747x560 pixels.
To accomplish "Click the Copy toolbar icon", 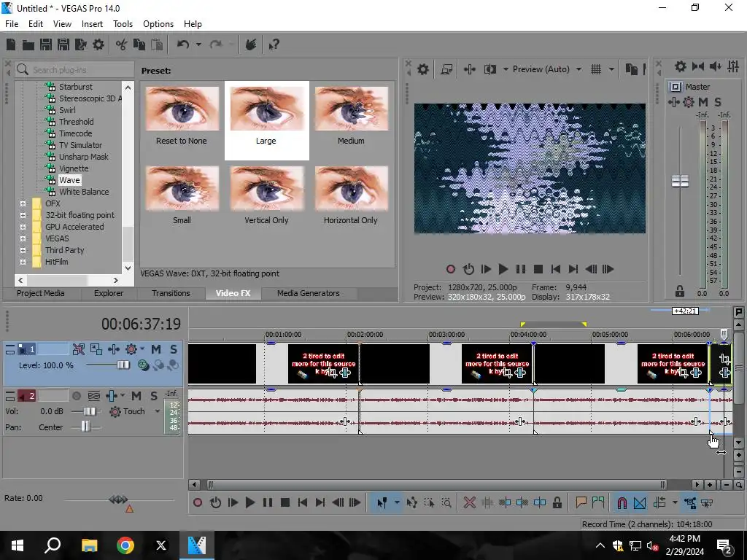I will (139, 44).
